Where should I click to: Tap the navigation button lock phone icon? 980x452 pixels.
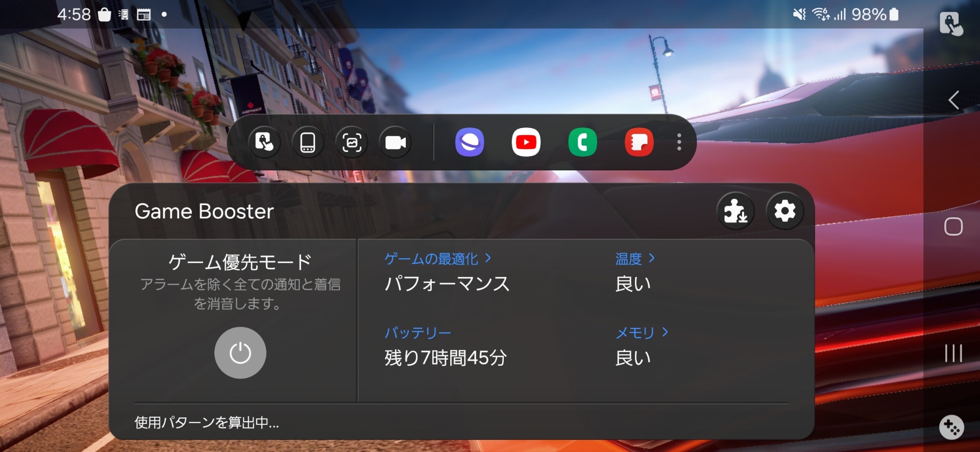(x=308, y=142)
